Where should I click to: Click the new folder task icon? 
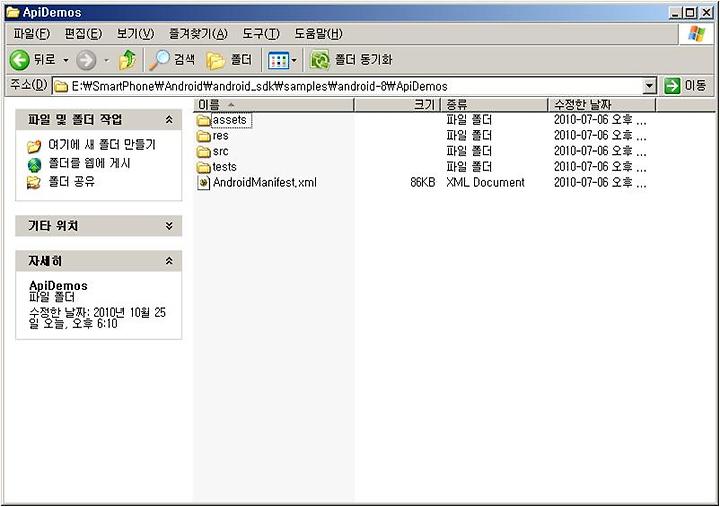coord(34,146)
